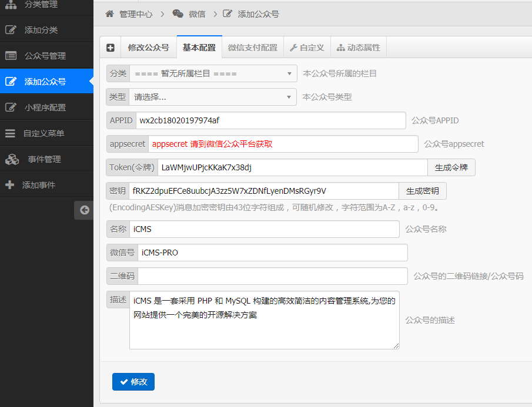Click the WeChat icon in breadcrumb
The height and width of the screenshot is (407, 532).
click(x=178, y=14)
